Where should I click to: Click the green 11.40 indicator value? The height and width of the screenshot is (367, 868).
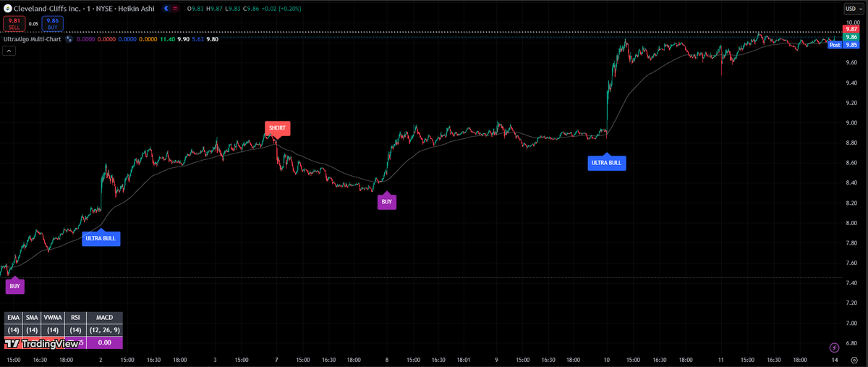click(x=167, y=40)
